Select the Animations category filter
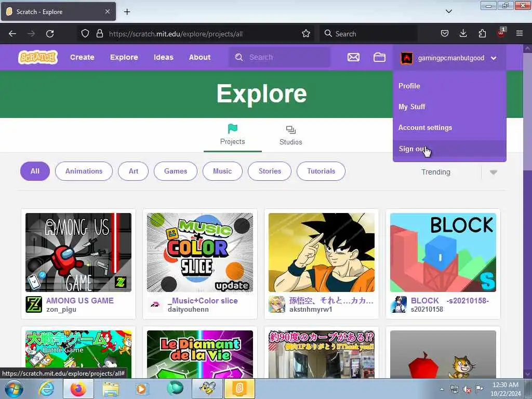This screenshot has width=532, height=399. pos(84,171)
